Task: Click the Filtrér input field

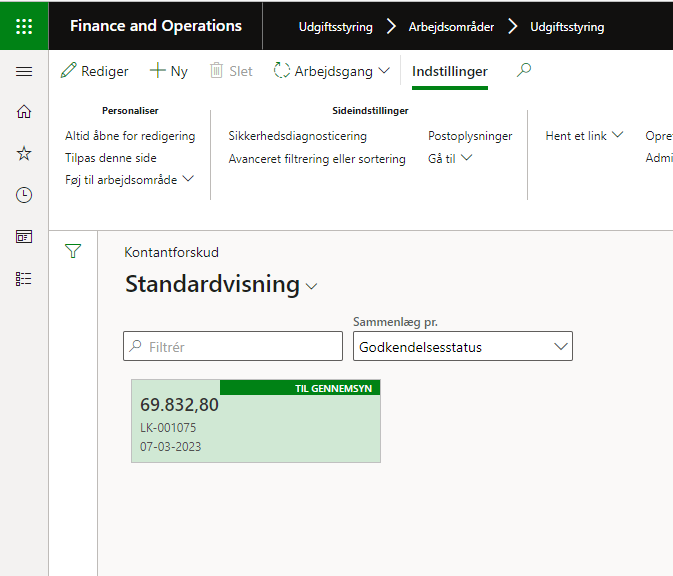Action: 233,346
